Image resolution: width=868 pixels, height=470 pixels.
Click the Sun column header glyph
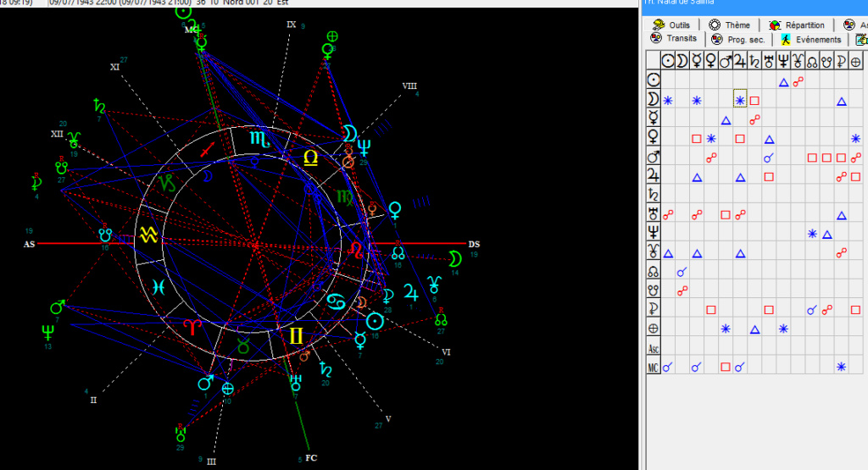(x=668, y=60)
